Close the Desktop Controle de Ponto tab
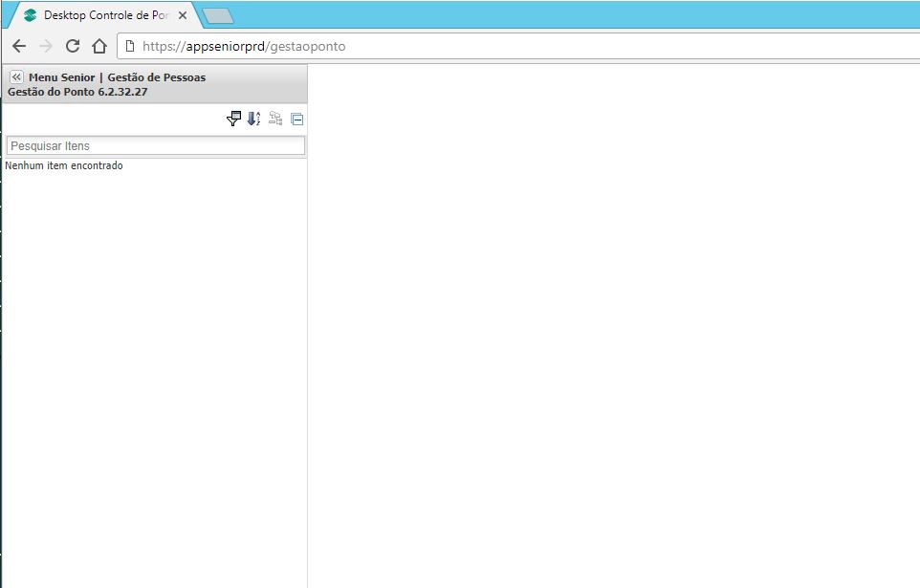 pyautogui.click(x=183, y=15)
